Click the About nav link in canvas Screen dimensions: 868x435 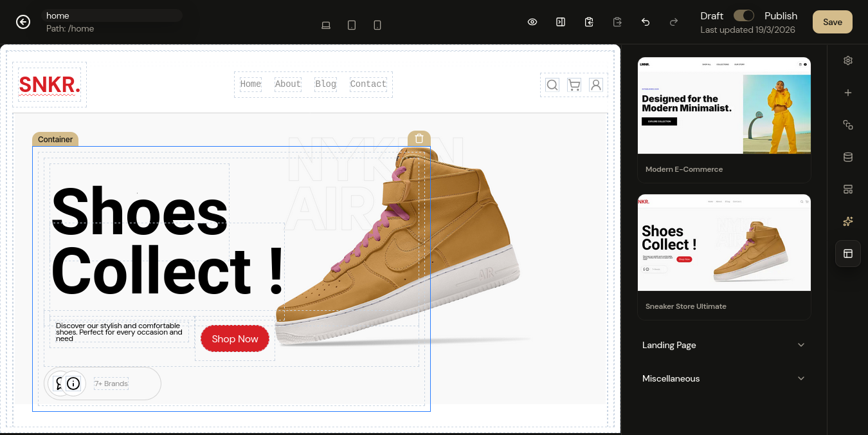click(288, 84)
